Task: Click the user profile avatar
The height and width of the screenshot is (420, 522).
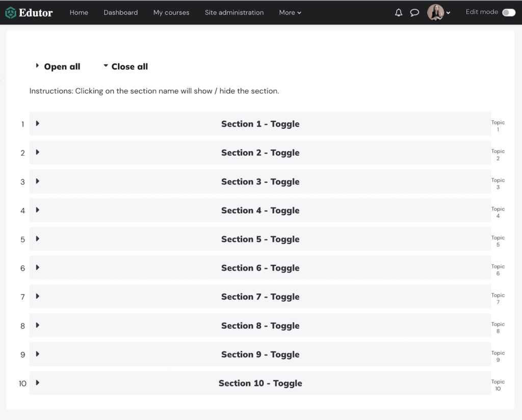Action: tap(435, 12)
